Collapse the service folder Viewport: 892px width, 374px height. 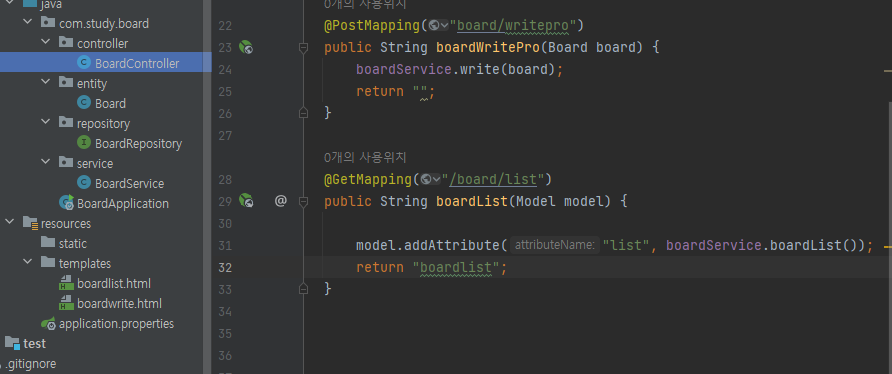click(46, 163)
